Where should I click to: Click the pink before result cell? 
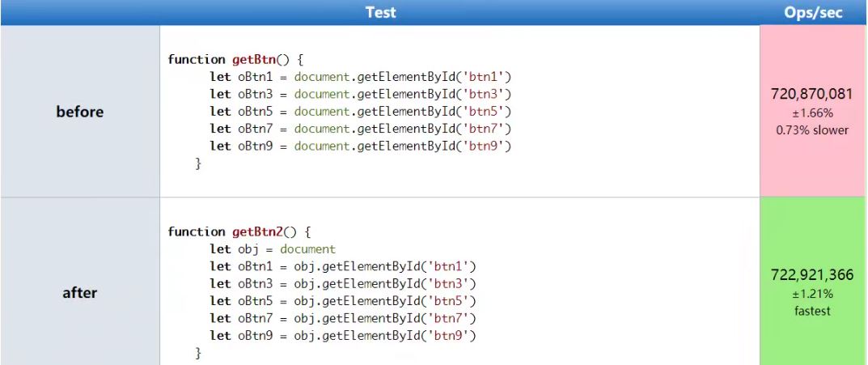(813, 111)
